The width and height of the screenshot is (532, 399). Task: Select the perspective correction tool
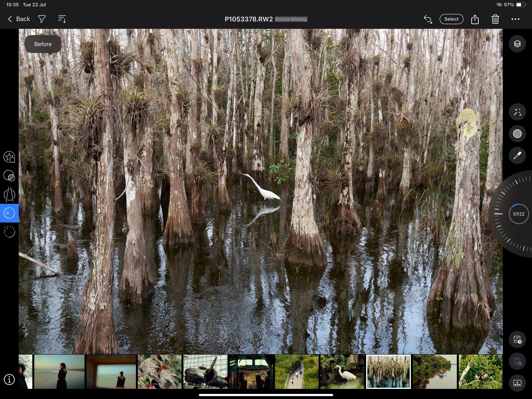[x=9, y=194]
